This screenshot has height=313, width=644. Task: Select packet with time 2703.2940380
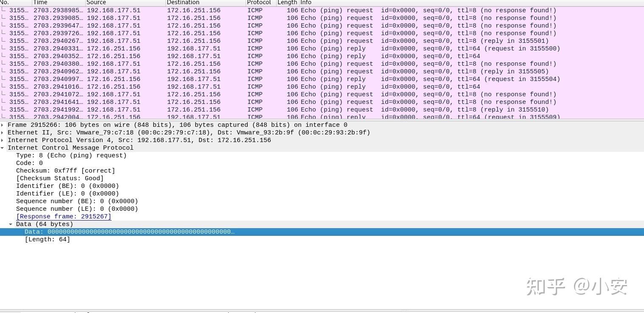tap(322, 64)
